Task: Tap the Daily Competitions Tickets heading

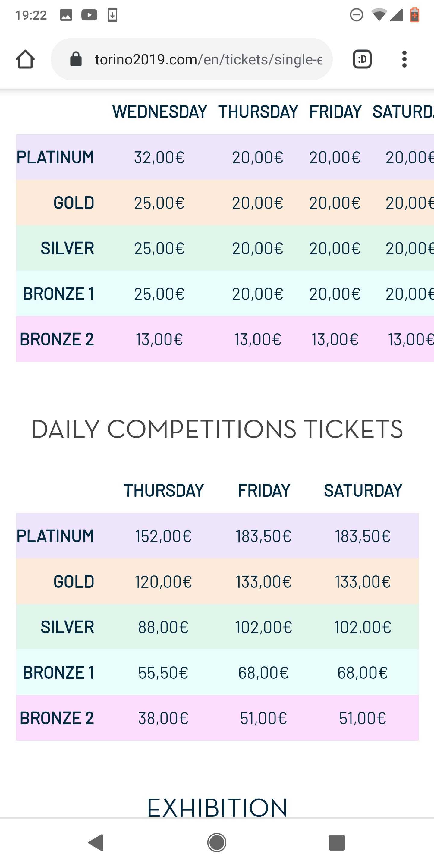Action: [x=217, y=429]
